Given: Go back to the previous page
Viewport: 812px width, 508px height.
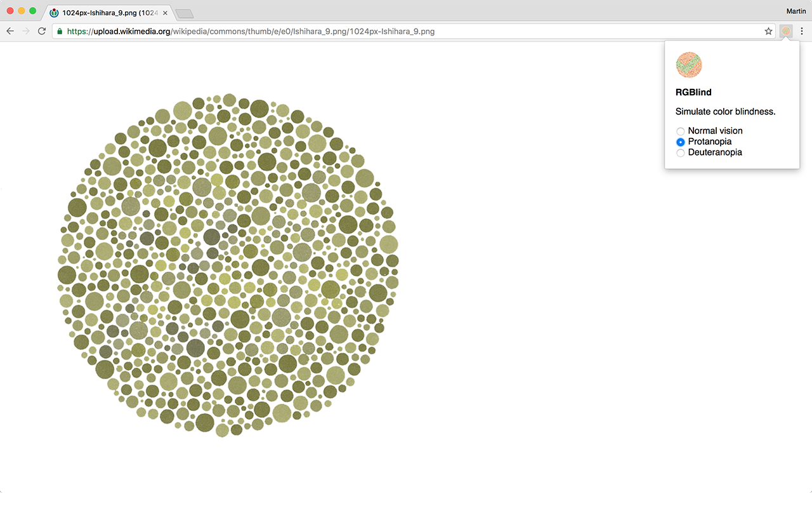Looking at the screenshot, I should (10, 31).
